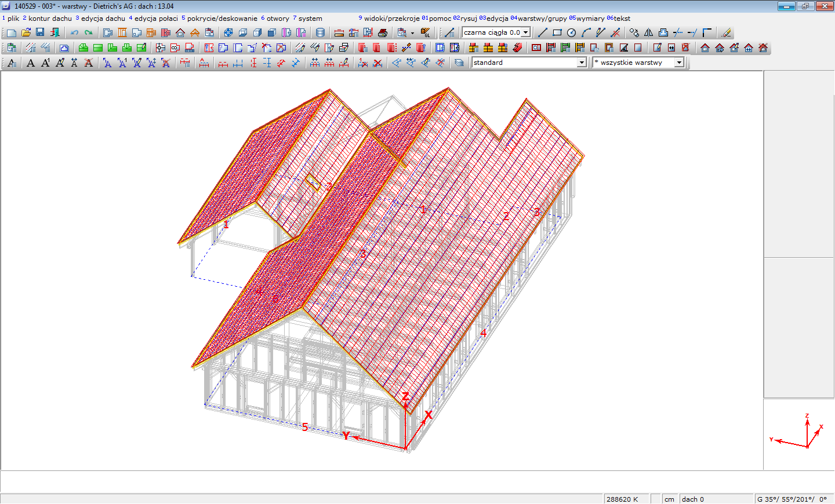Choose the arc drawing tool
Viewport: 835px width, 504px height.
pos(586,33)
